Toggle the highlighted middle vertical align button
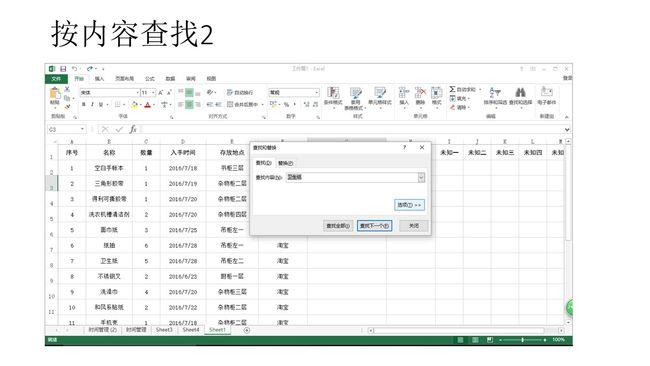The width and height of the screenshot is (650, 366). [x=189, y=92]
